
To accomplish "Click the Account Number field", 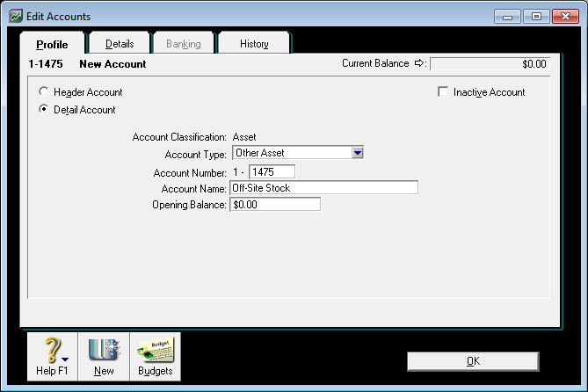I will click(x=272, y=172).
